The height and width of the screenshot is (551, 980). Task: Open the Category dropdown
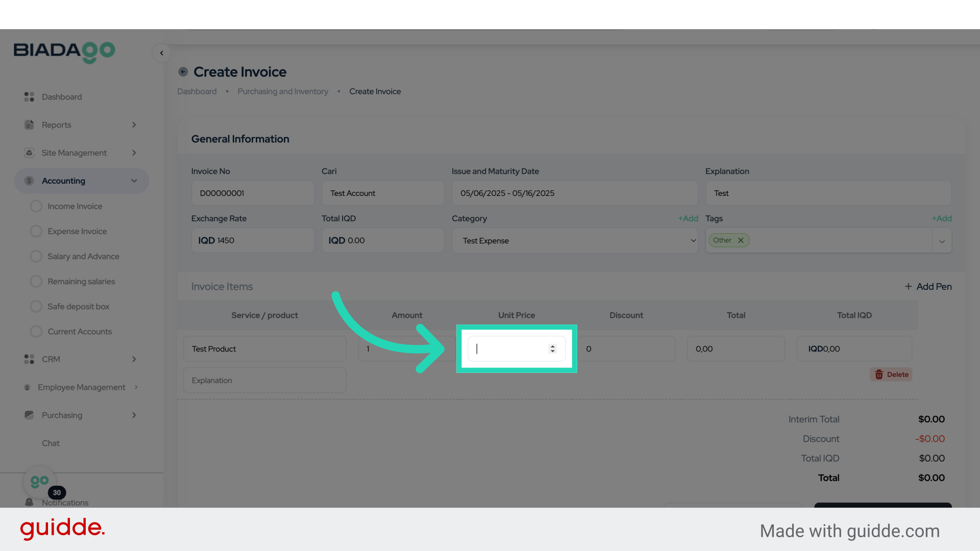(574, 241)
